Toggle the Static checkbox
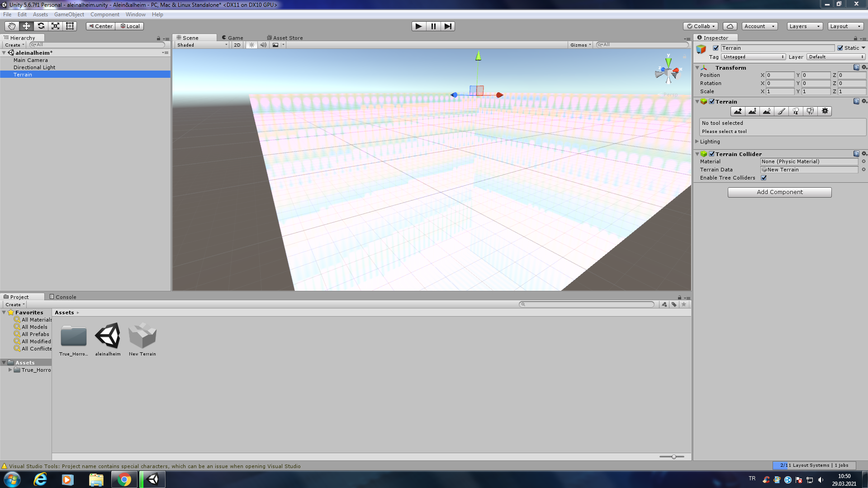The height and width of the screenshot is (488, 868). tap(840, 48)
